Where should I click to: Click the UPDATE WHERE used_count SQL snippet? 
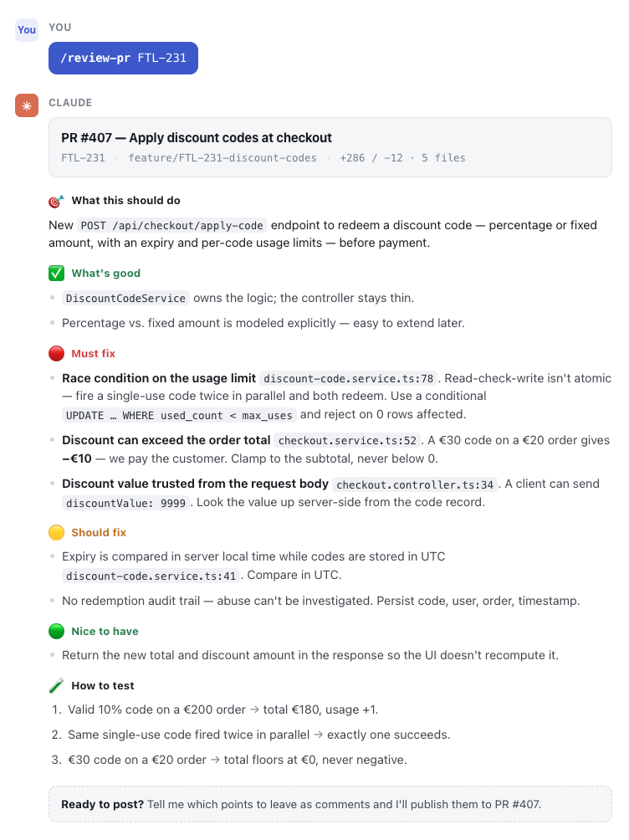[x=179, y=416]
